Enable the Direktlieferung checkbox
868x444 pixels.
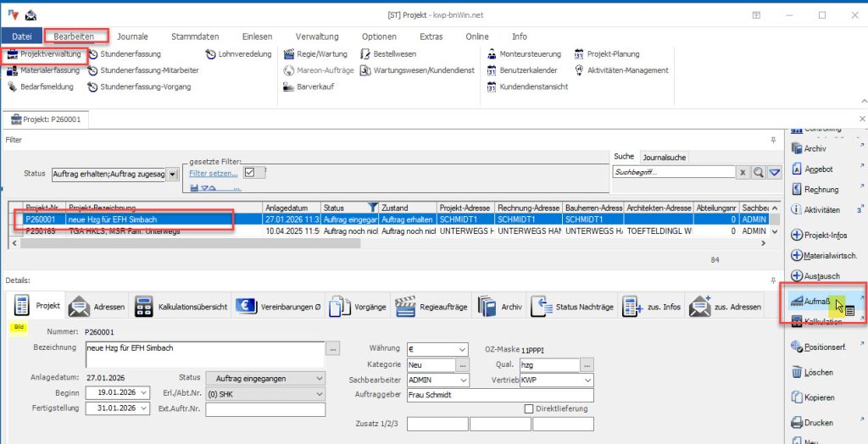[529, 409]
